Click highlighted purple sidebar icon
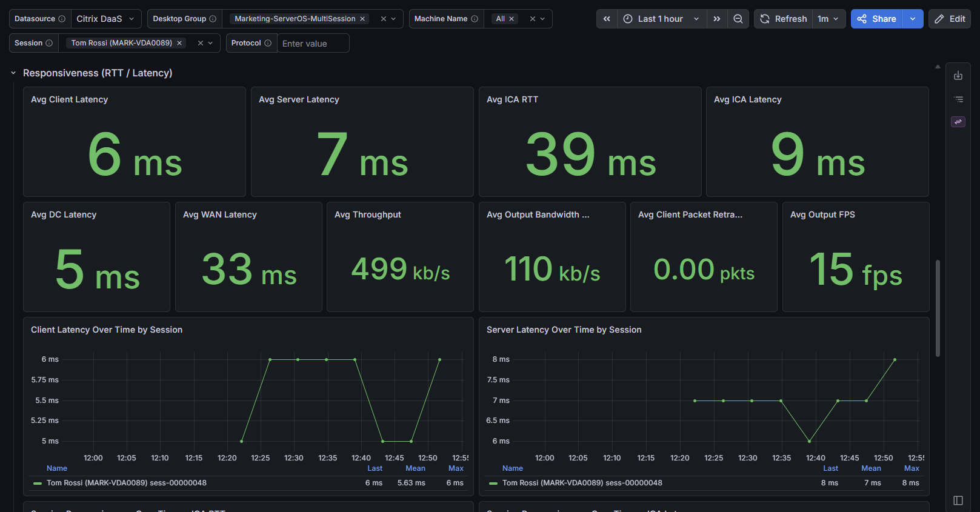Viewport: 980px width, 512px height. [x=958, y=122]
